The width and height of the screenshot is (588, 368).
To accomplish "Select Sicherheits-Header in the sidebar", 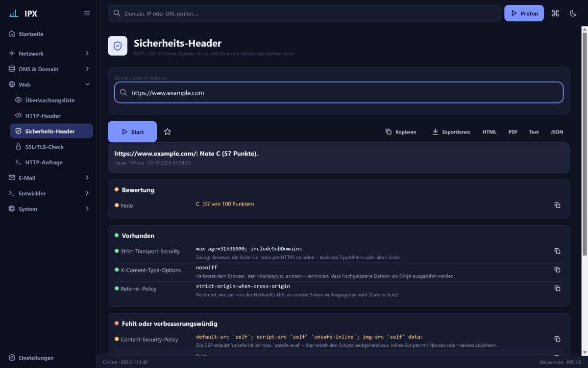I will (51, 131).
